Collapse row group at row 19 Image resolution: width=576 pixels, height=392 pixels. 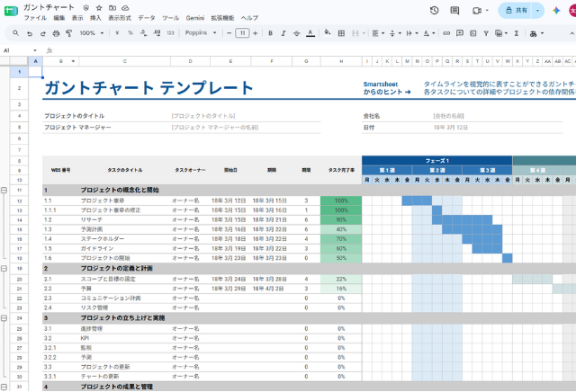4,268
